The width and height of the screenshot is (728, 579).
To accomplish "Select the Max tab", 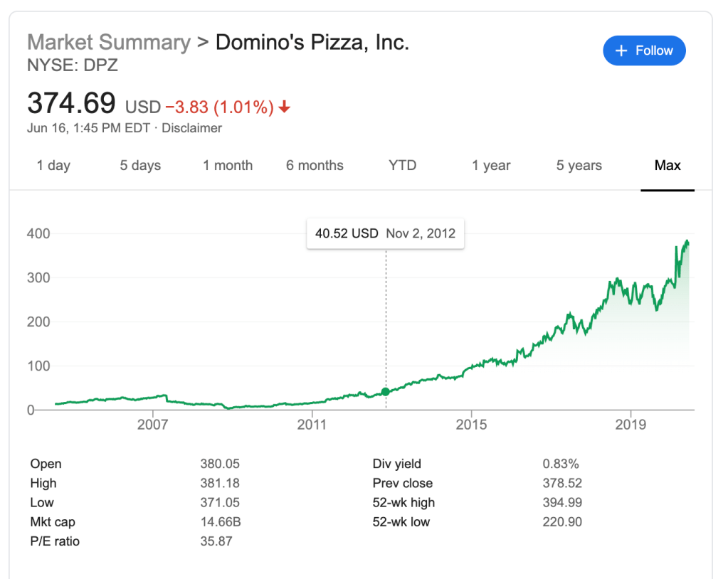I will (668, 166).
